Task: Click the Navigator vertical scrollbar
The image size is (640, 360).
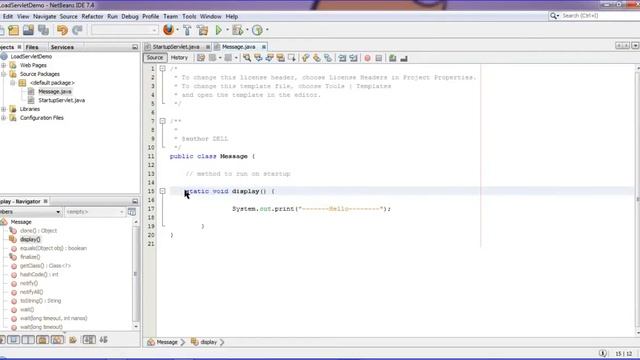Action: tap(136, 274)
